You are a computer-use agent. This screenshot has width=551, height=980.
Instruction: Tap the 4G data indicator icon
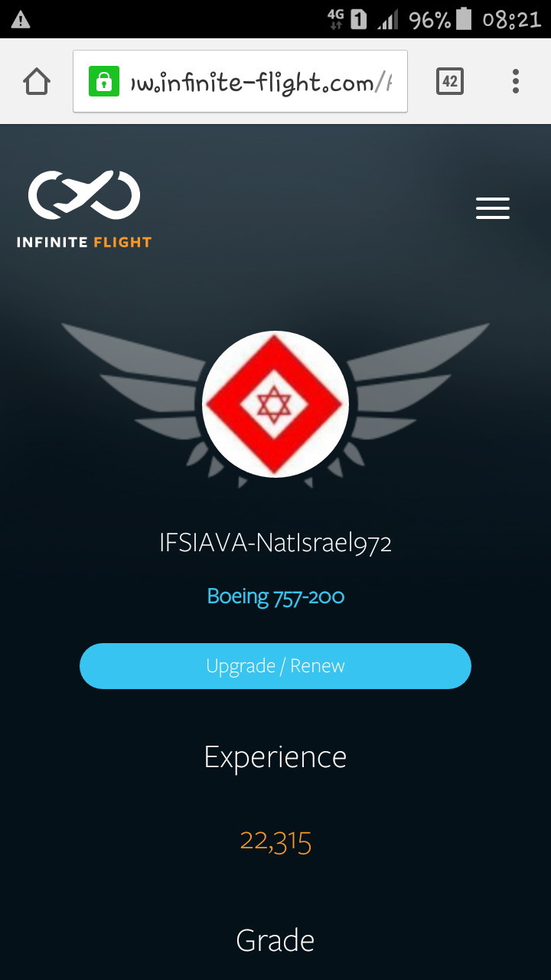[x=335, y=19]
